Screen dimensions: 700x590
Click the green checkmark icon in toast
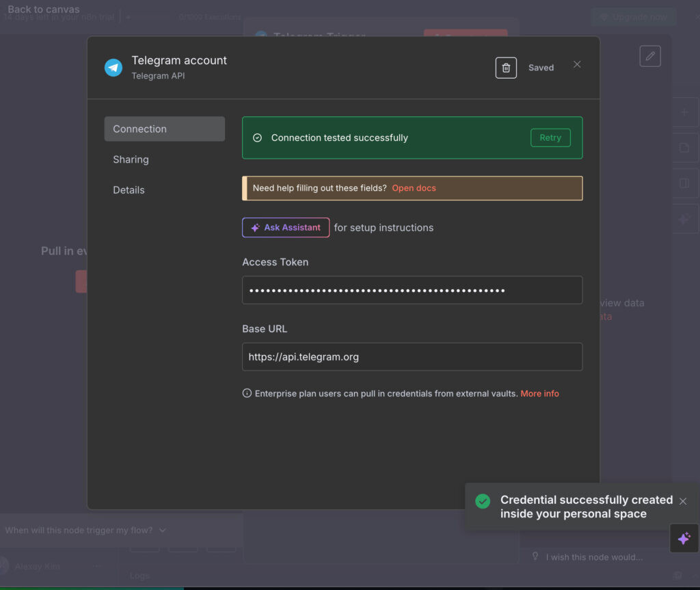tap(483, 501)
